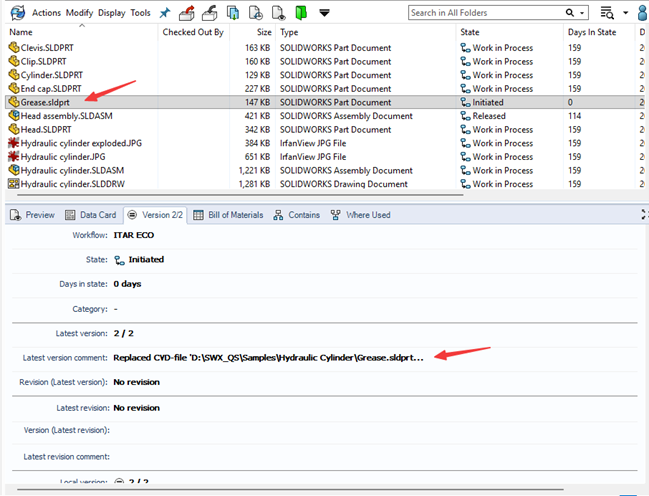This screenshot has height=496, width=649.
Task: Open the Display menu
Action: click(111, 13)
